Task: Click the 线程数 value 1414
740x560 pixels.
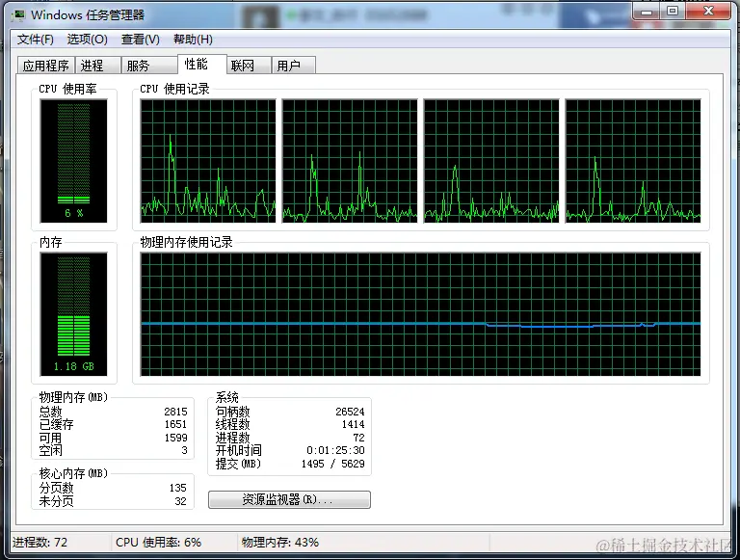Action: (353, 424)
